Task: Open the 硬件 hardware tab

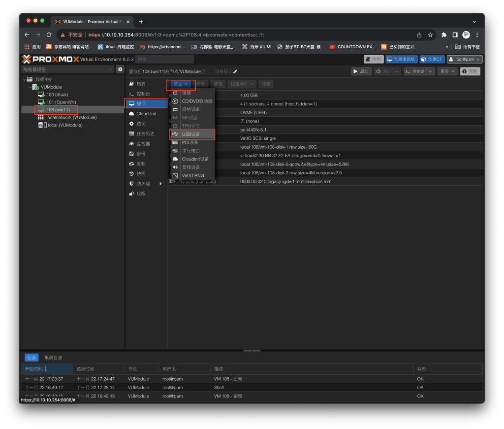Action: pyautogui.click(x=145, y=103)
